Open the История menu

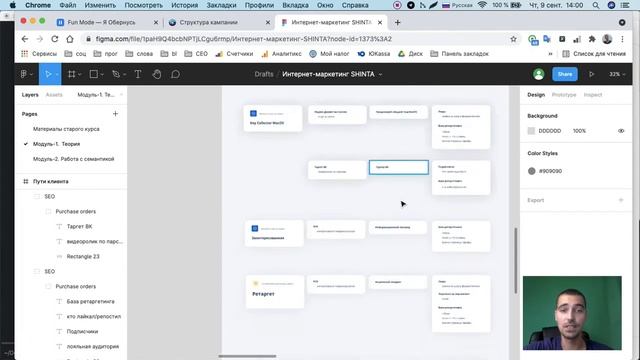pyautogui.click(x=184, y=5)
